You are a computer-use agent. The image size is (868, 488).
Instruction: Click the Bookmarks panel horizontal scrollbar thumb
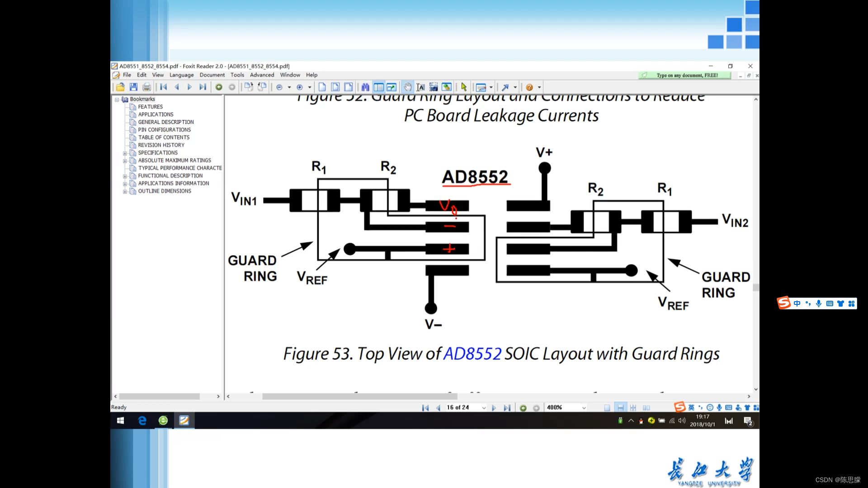159,396
